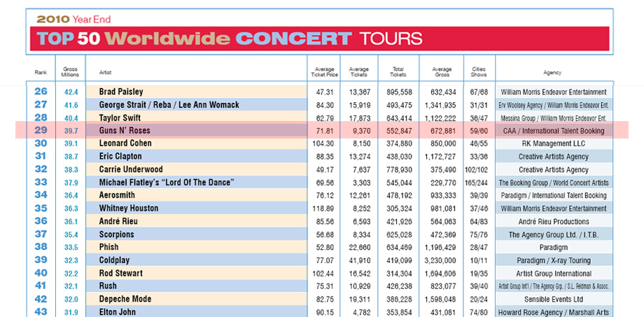
Task: Click gross value 39.7
Action: pyautogui.click(x=71, y=132)
